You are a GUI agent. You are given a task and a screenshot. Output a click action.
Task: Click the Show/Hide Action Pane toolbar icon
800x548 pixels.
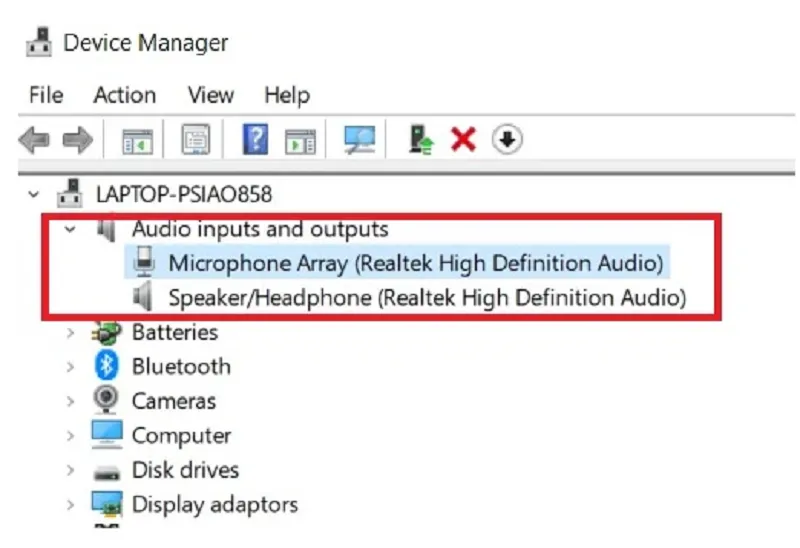(300, 141)
